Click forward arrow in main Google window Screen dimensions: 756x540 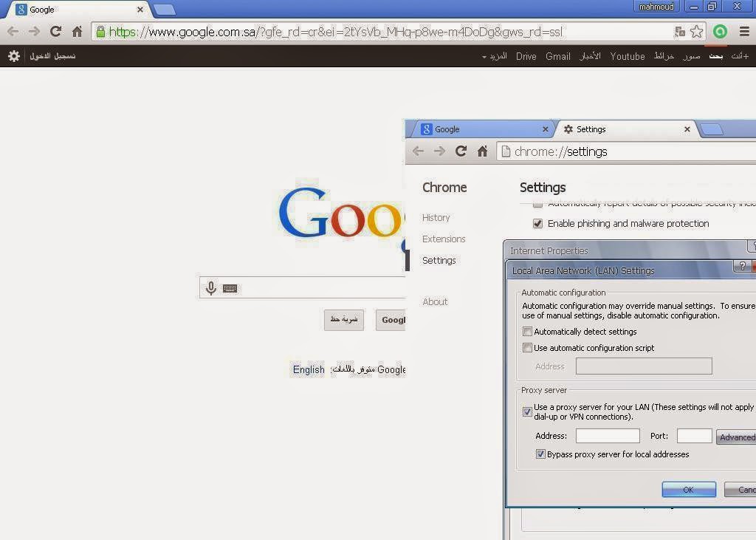click(x=34, y=32)
